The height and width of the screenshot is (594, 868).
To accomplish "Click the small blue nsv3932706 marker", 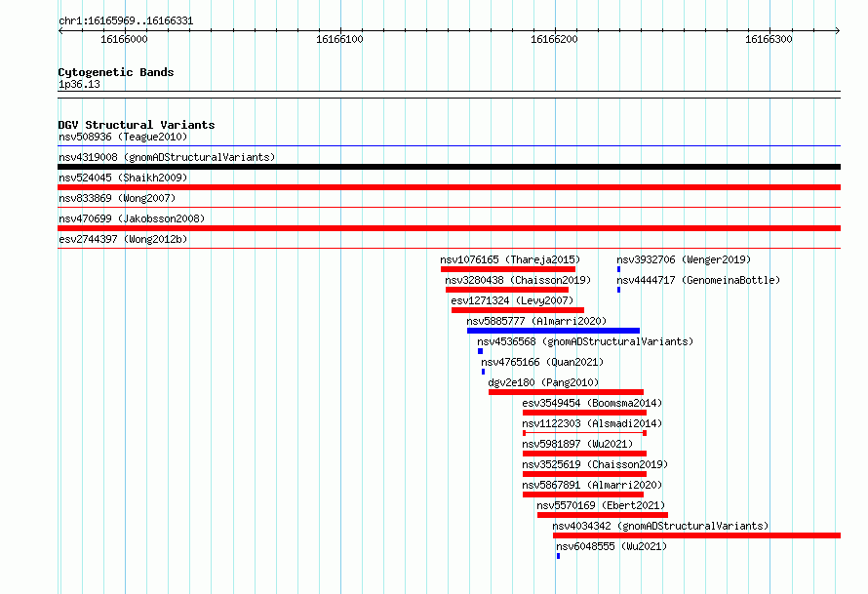I will [x=619, y=269].
